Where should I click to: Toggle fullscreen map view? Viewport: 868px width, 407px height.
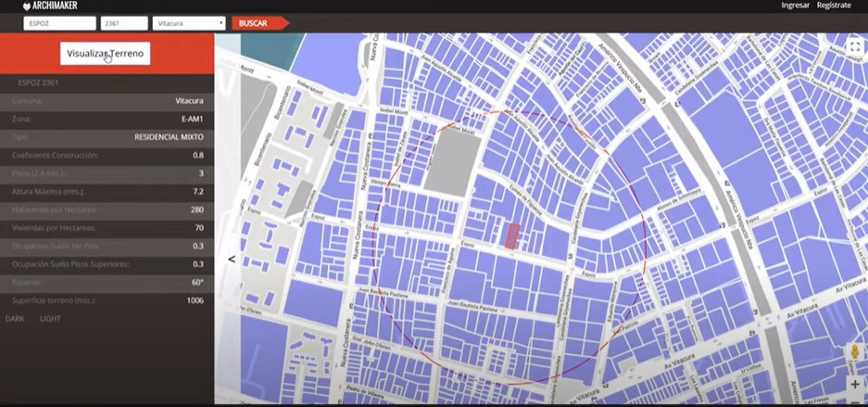855,46
